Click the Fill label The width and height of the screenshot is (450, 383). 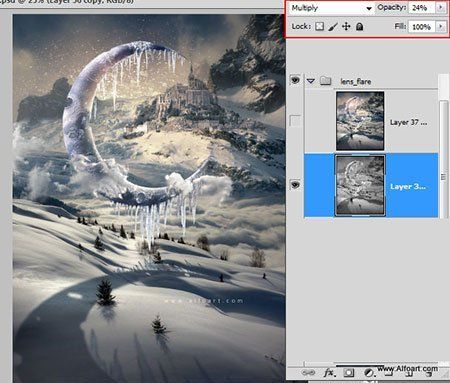pyautogui.click(x=400, y=26)
